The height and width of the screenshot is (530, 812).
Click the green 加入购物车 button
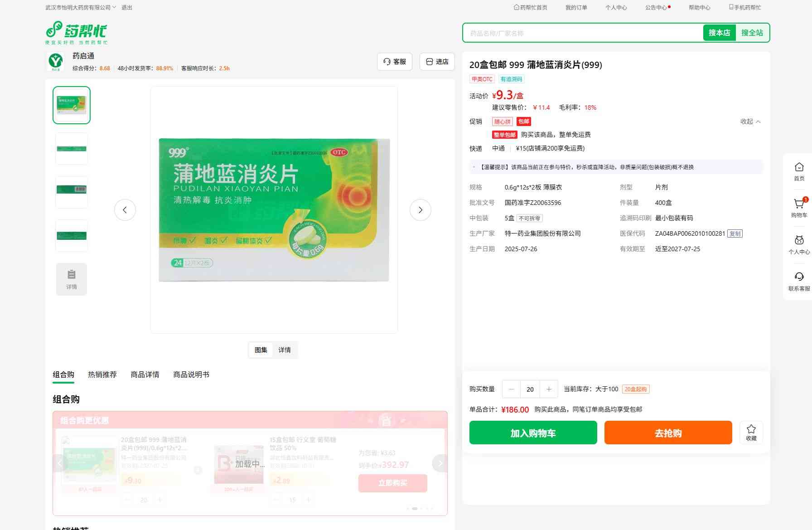pyautogui.click(x=533, y=433)
